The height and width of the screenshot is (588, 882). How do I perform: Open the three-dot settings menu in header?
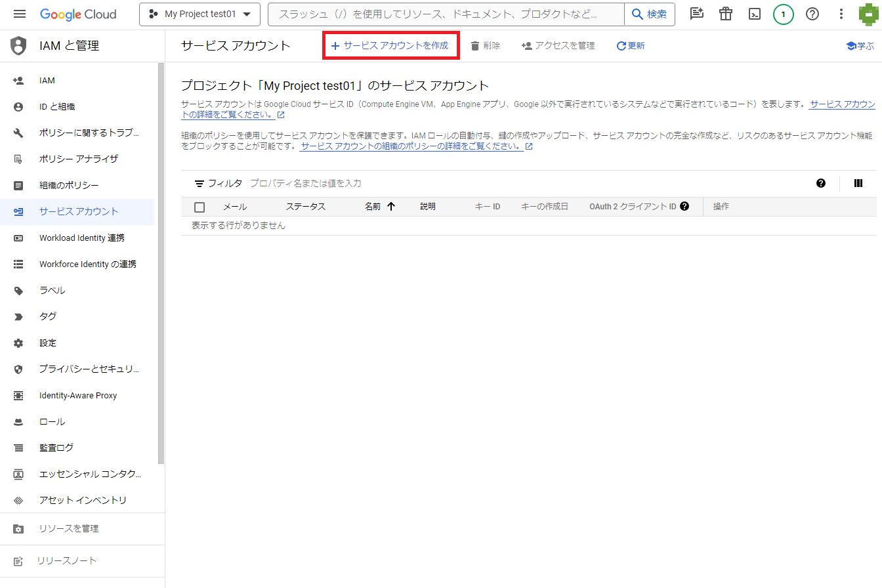842,14
